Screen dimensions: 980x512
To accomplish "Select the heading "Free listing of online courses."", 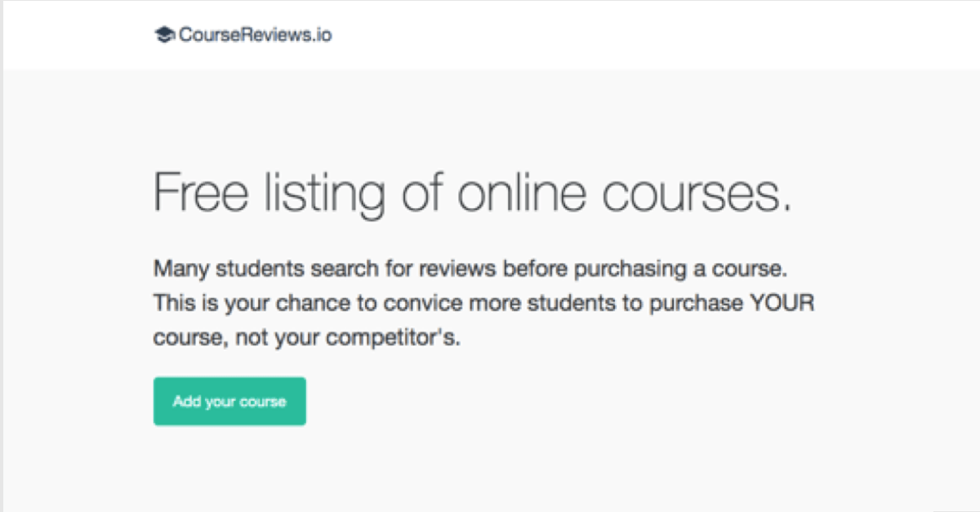I will click(x=473, y=194).
